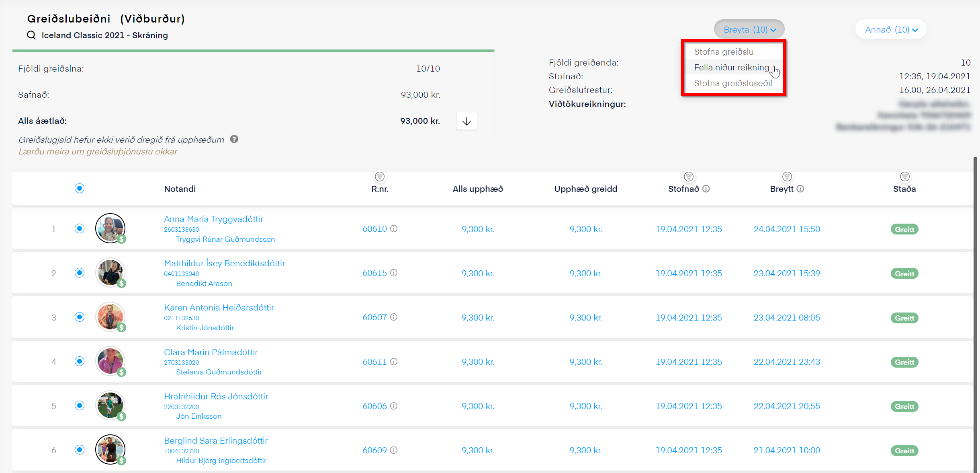The width and height of the screenshot is (980, 473).
Task: Click info icon beside Breytt column header
Action: coord(800,189)
